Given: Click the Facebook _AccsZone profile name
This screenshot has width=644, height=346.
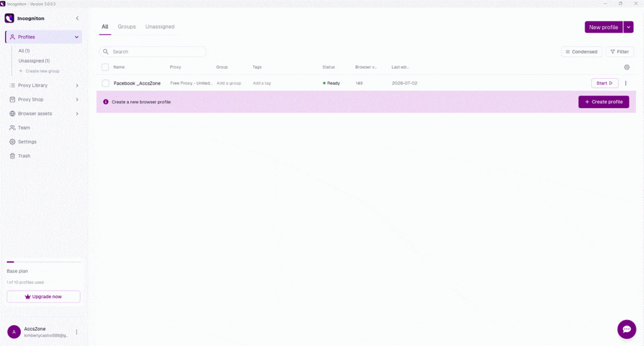Looking at the screenshot, I should pyautogui.click(x=137, y=84).
